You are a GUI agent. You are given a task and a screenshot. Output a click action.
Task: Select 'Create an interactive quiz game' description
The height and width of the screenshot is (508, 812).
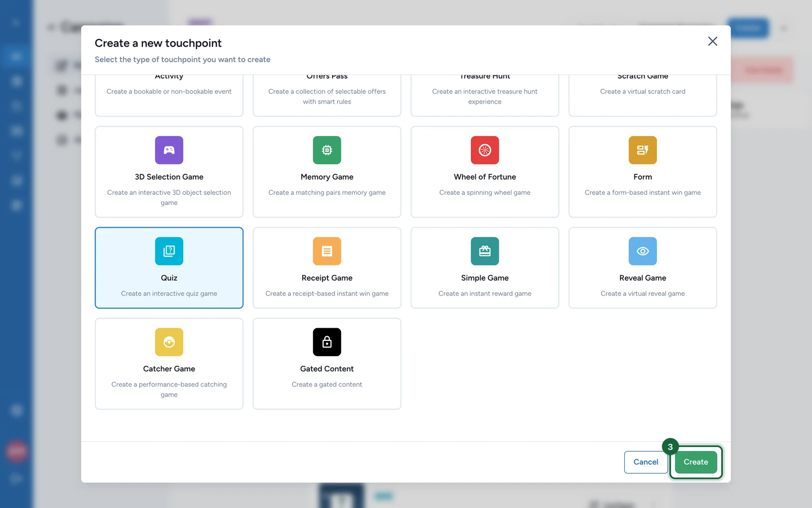[169, 294]
